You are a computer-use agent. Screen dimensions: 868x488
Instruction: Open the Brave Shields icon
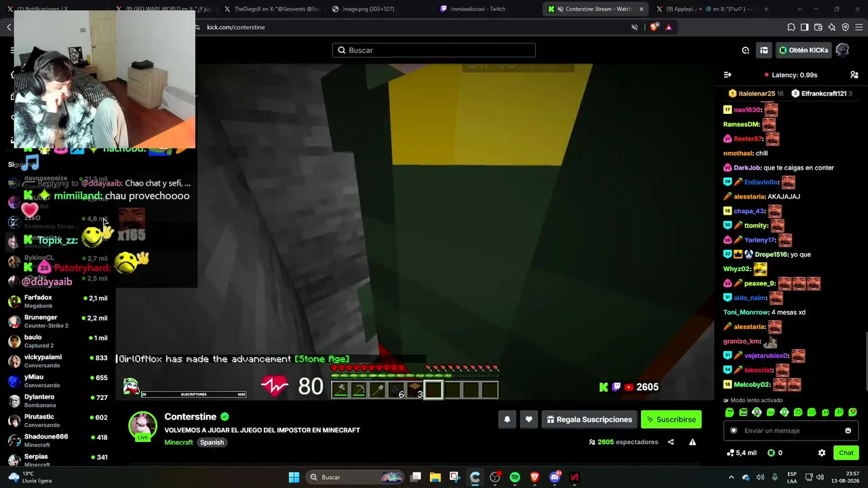(654, 27)
